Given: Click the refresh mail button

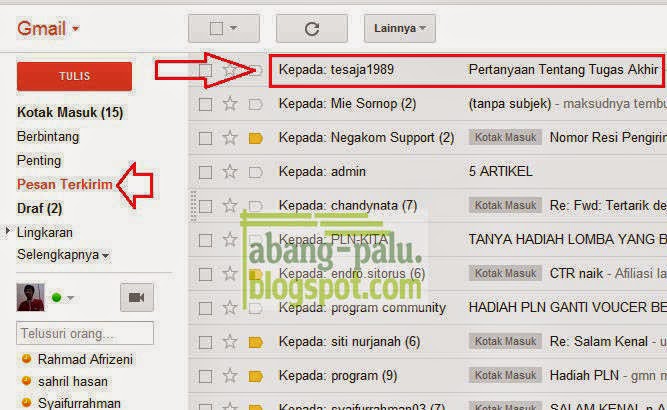Looking at the screenshot, I should [312, 28].
